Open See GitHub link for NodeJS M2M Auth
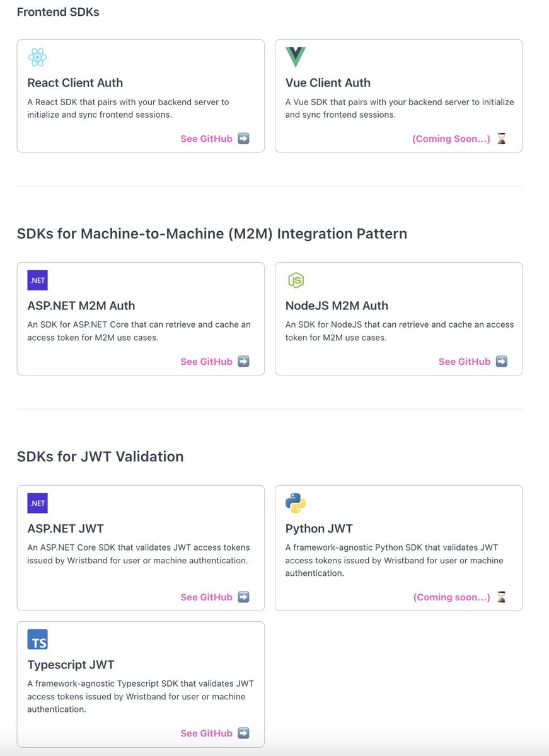The width and height of the screenshot is (549, 756). [x=465, y=362]
